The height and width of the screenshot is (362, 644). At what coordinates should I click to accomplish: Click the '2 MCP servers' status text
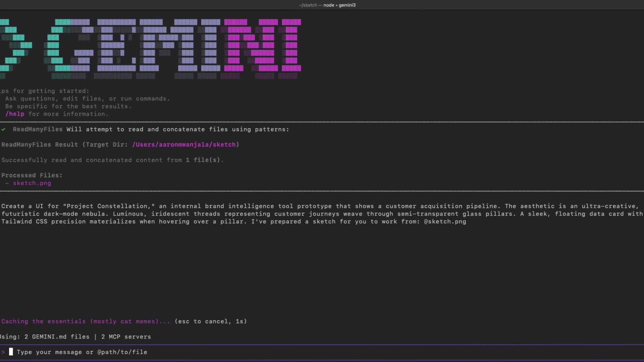(x=126, y=337)
